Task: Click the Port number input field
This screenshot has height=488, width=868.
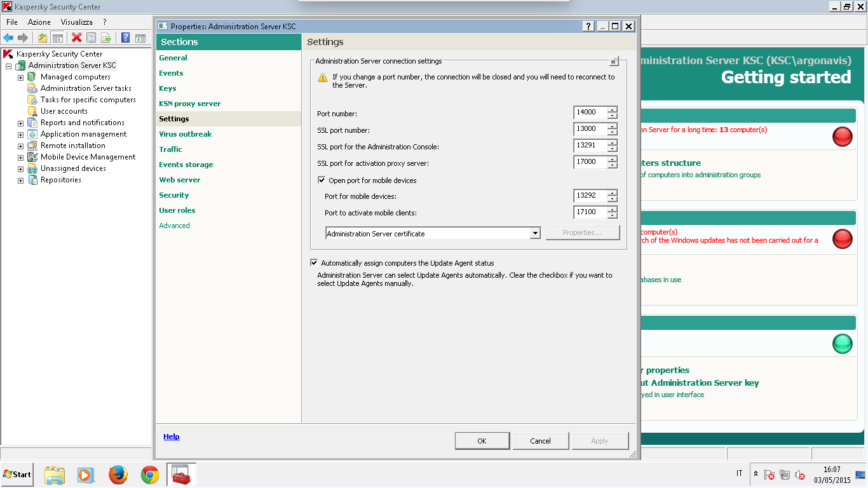Action: [590, 112]
